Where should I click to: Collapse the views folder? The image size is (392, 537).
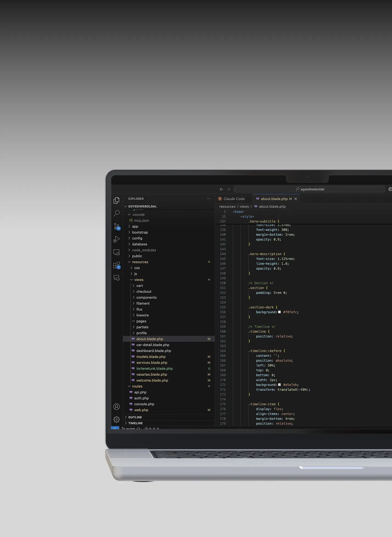139,280
